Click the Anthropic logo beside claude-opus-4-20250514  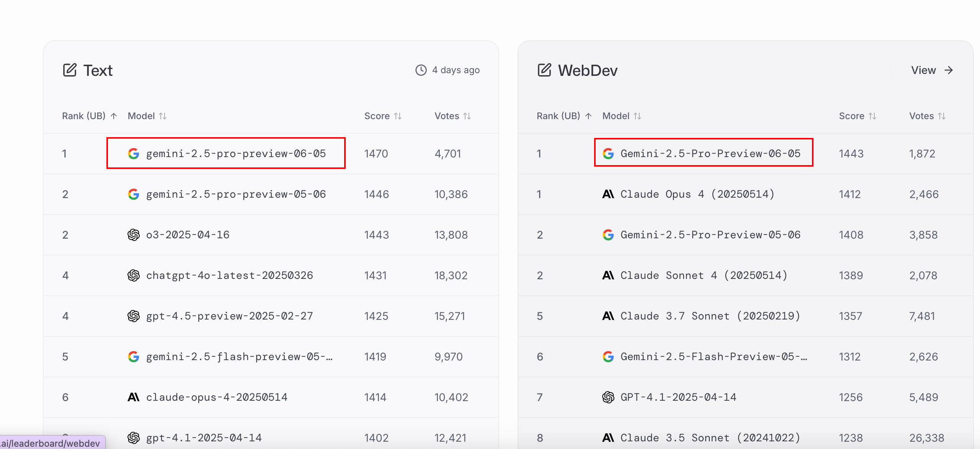click(x=134, y=397)
